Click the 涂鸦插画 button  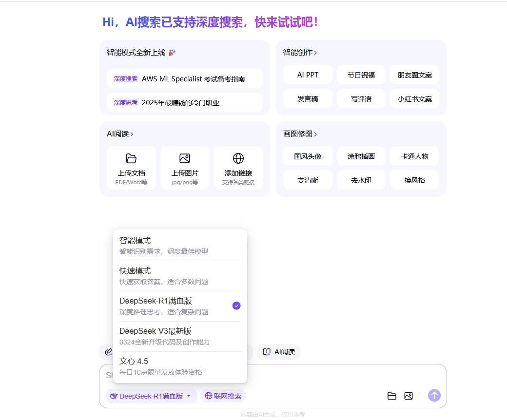point(361,156)
